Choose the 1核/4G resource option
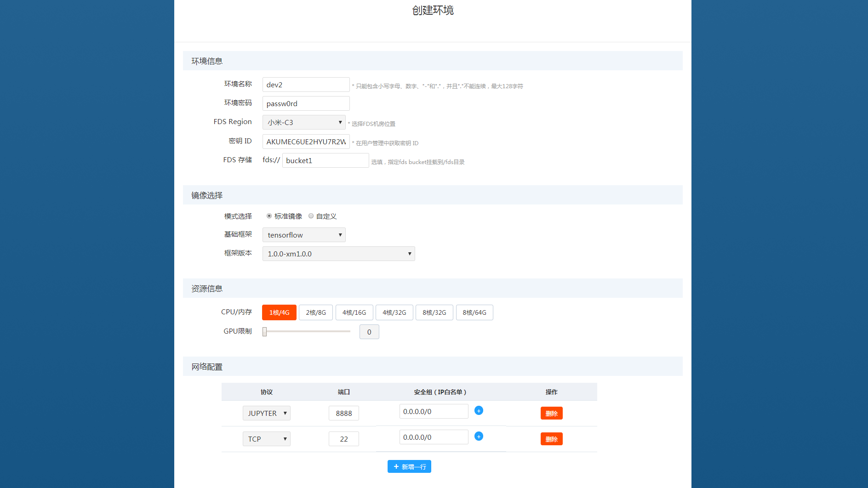The height and width of the screenshot is (488, 868). click(280, 312)
